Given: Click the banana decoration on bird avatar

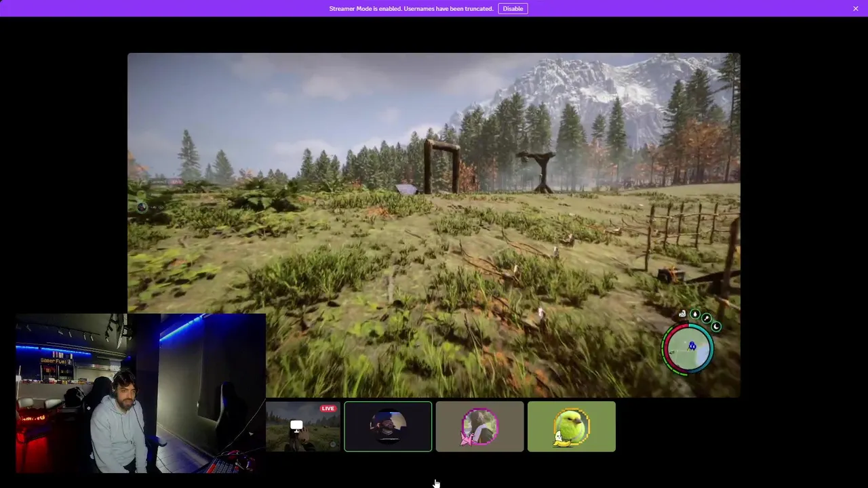Looking at the screenshot, I should pyautogui.click(x=561, y=440).
